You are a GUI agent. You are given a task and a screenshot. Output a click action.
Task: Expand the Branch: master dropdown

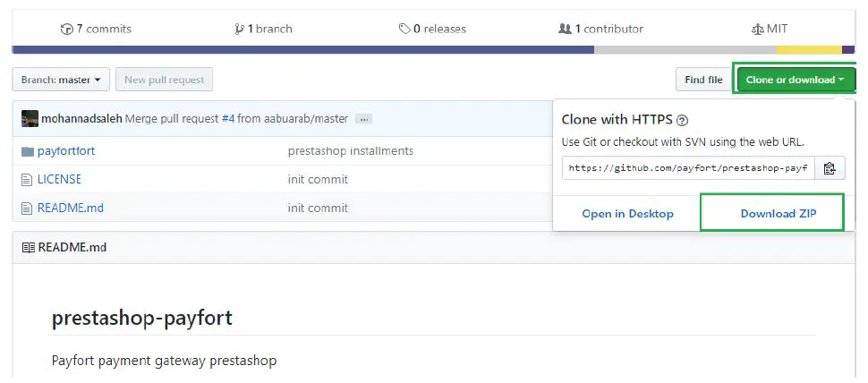[61, 80]
